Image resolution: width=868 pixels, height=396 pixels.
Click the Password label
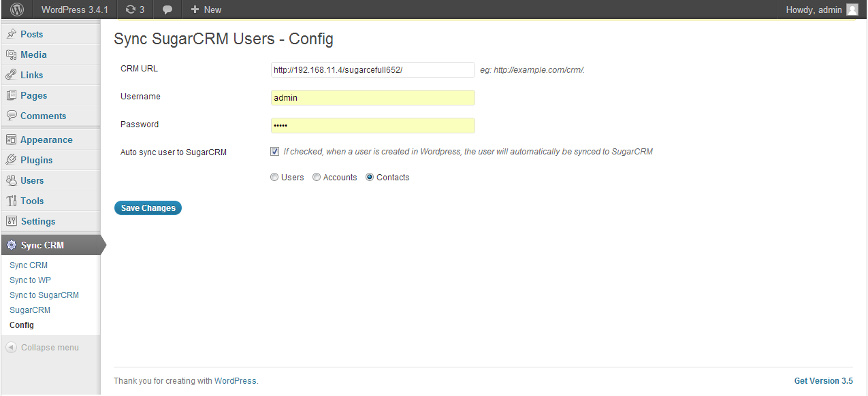140,125
